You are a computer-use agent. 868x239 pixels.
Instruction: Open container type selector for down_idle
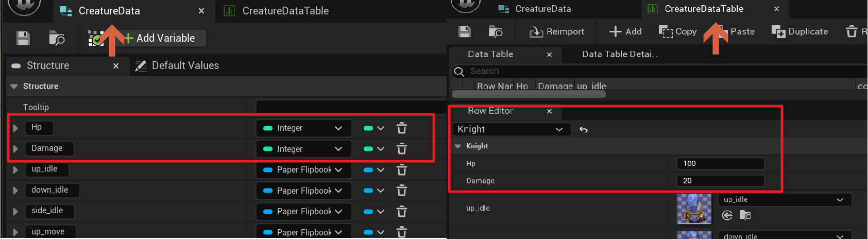[x=374, y=191]
